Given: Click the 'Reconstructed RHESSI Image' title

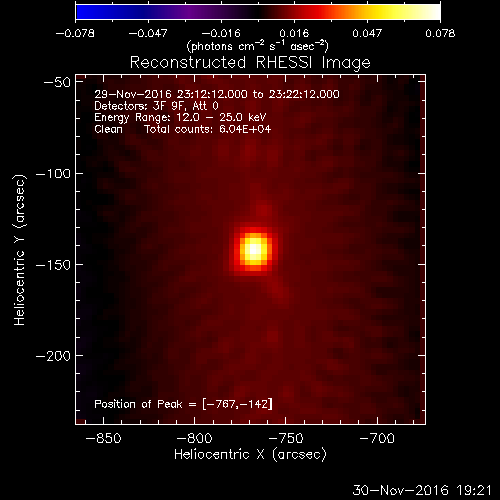Looking at the screenshot, I should [250, 62].
